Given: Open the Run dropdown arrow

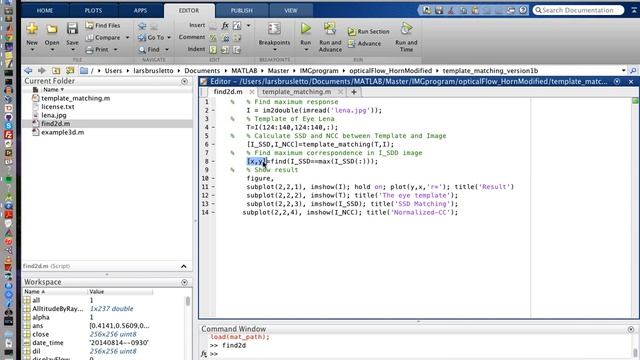Looking at the screenshot, I should pyautogui.click(x=306, y=50).
